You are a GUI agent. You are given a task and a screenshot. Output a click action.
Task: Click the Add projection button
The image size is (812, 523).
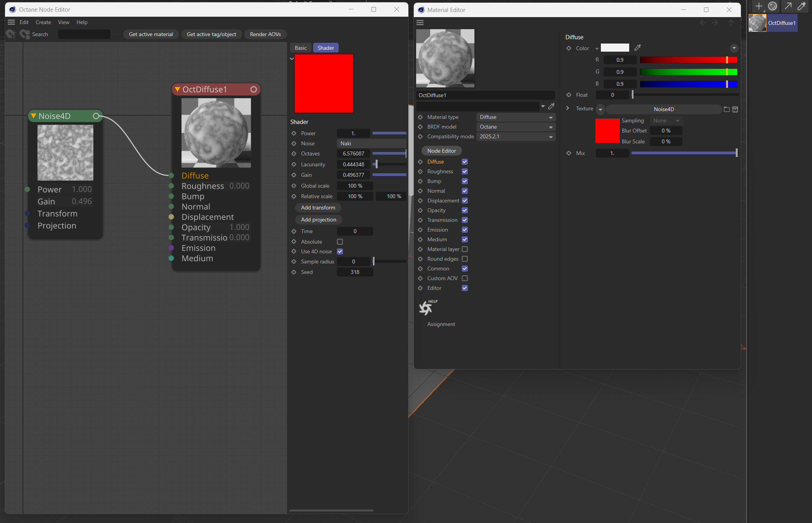click(318, 220)
